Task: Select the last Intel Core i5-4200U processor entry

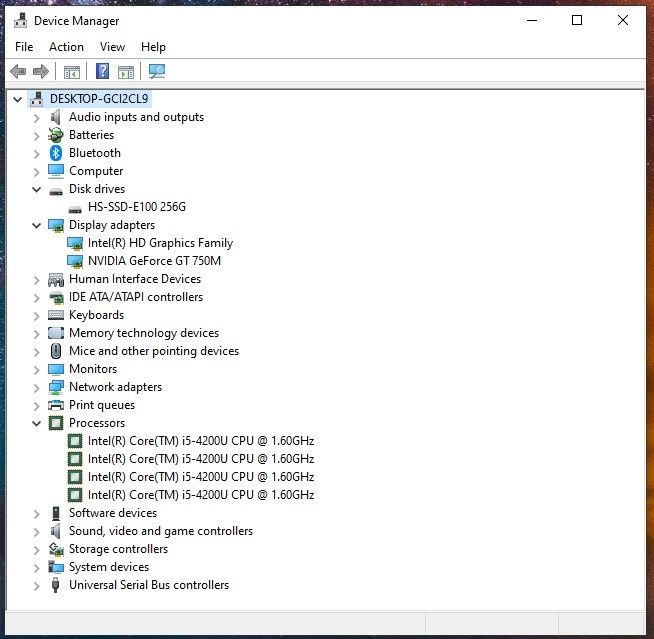Action: tap(201, 495)
